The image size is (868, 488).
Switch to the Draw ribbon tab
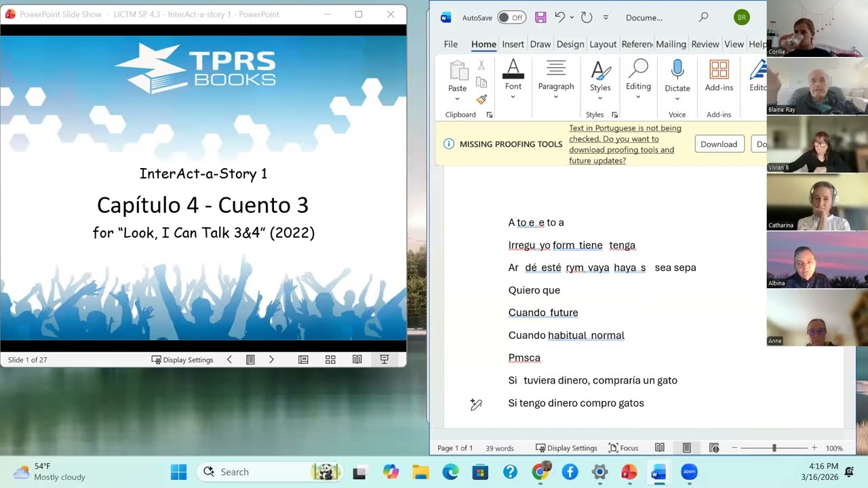(540, 44)
